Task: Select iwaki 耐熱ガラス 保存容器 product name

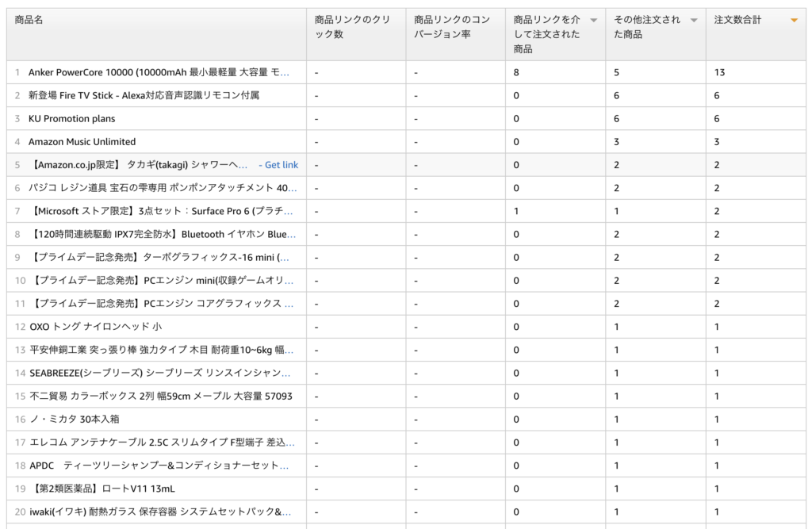Action: point(160,512)
